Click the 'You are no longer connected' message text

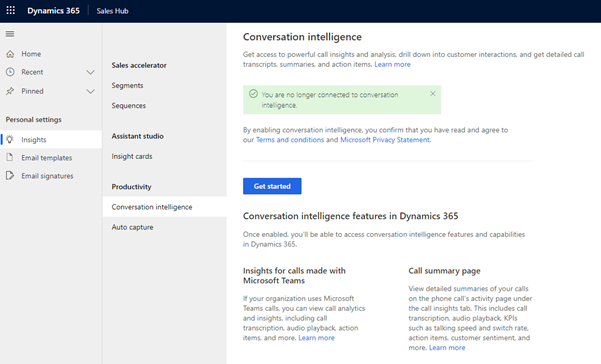[x=330, y=100]
